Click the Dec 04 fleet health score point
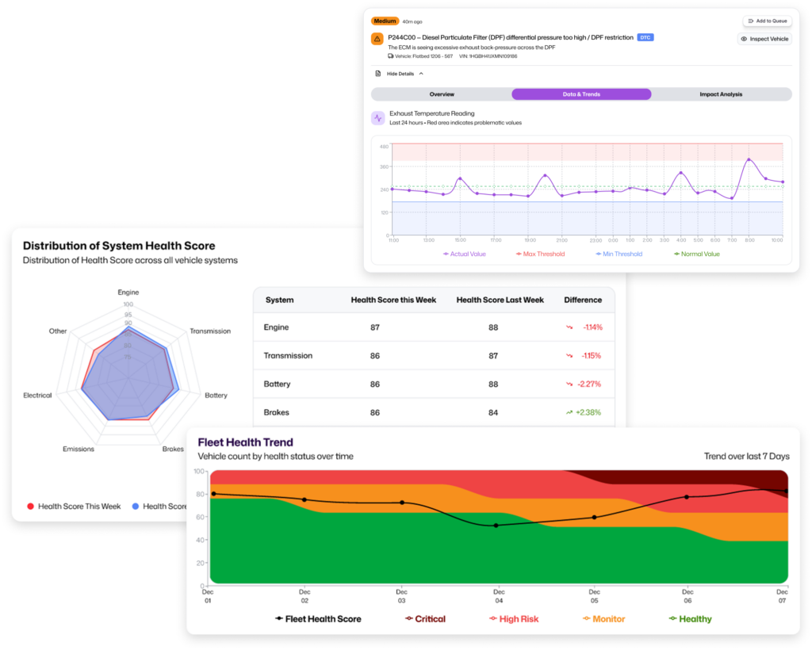 (x=496, y=525)
